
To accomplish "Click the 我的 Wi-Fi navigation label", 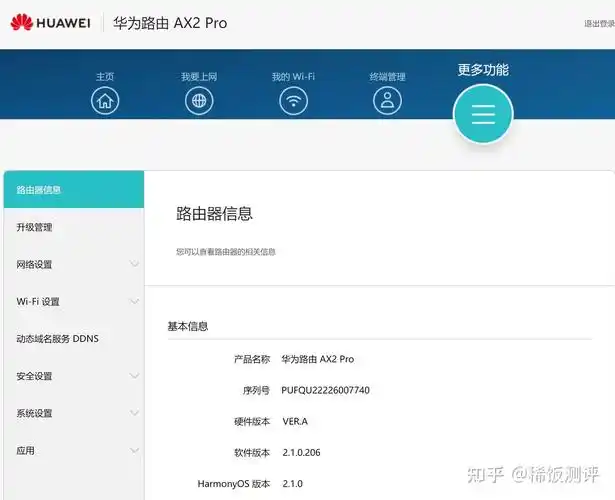I will 293,76.
